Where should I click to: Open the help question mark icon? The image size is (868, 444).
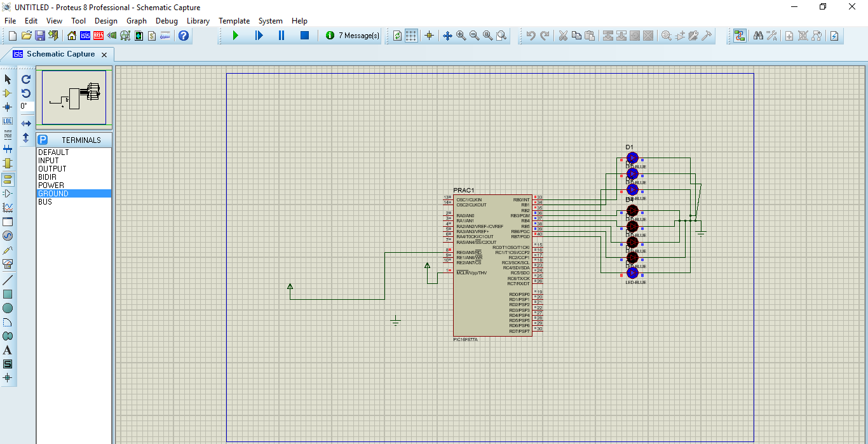[x=184, y=36]
